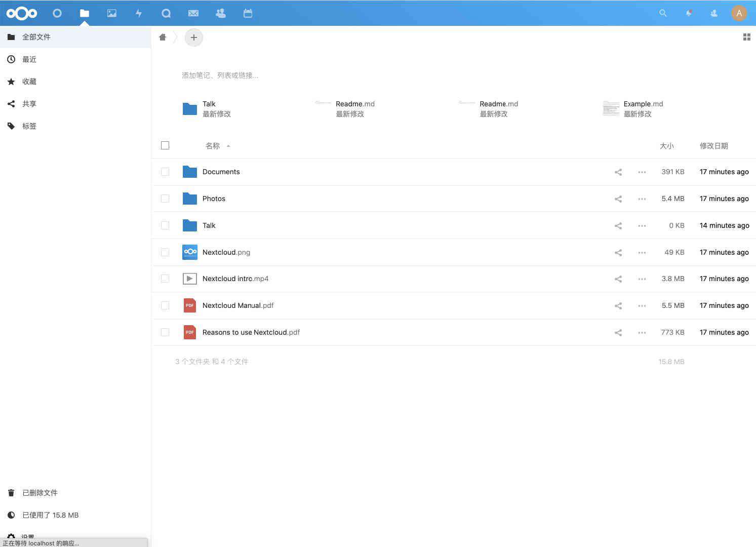
Task: Open the user avatar menu labeled A
Action: coord(739,13)
